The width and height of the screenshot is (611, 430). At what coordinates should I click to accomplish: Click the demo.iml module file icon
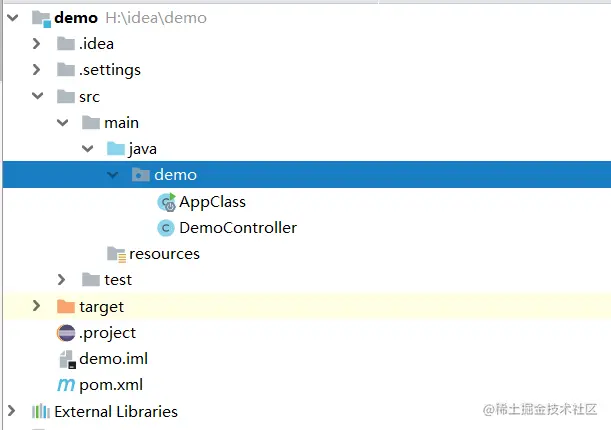pos(66,359)
